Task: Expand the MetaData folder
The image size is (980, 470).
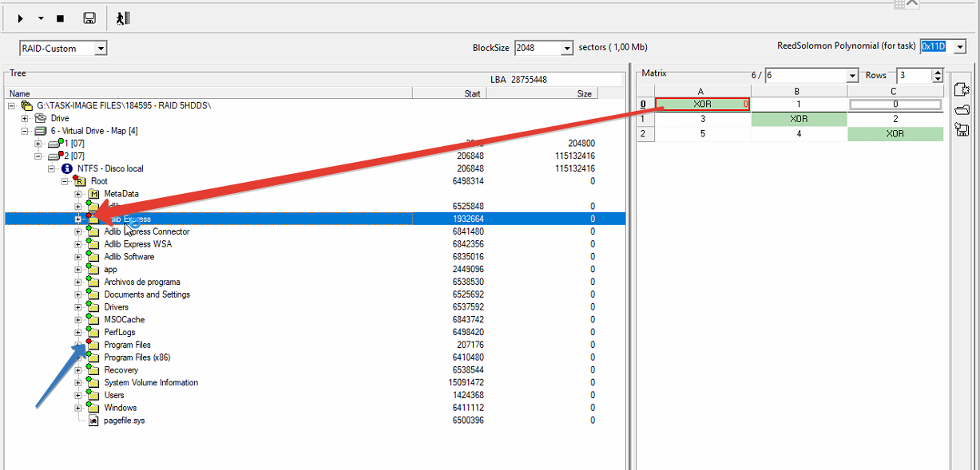Action: coord(77,194)
